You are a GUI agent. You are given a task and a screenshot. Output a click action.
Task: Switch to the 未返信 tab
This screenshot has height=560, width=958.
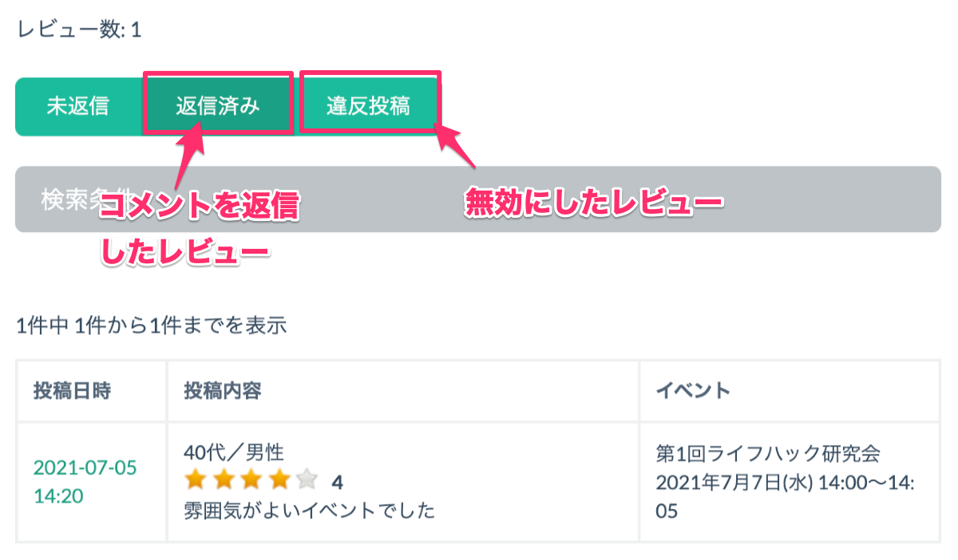point(78,106)
